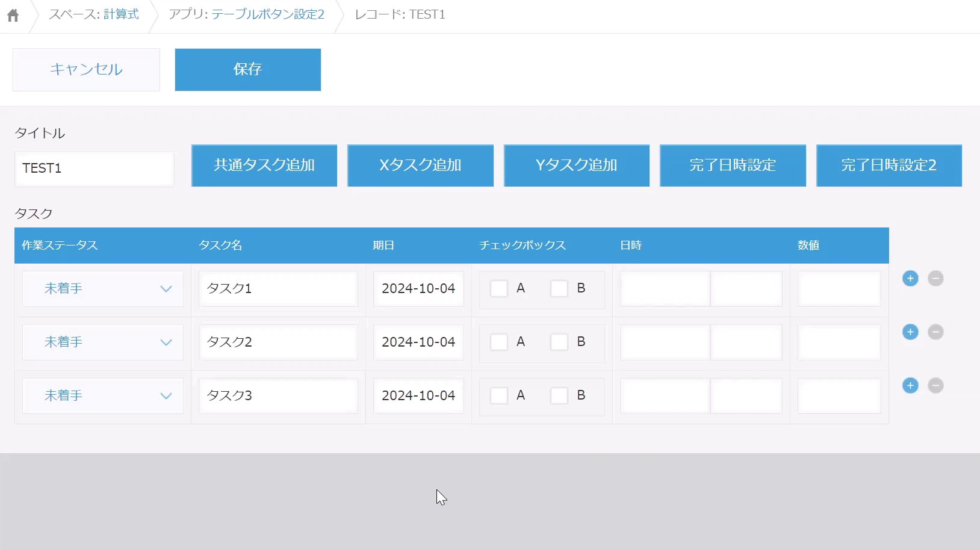Go to the home icon in breadcrumb
980x550 pixels.
[13, 15]
